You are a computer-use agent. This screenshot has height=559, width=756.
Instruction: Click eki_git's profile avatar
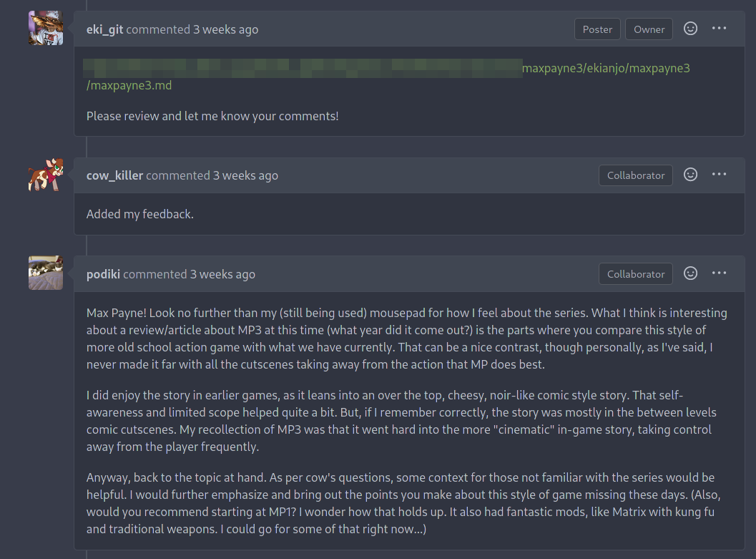[46, 28]
